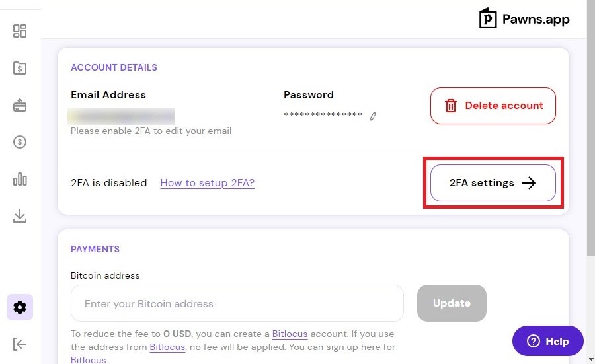Click the page vertical scrollbar
595x364 pixels.
pyautogui.click(x=591, y=128)
